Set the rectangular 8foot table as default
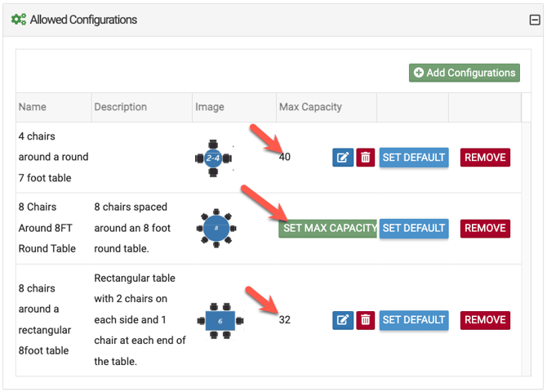The image size is (547, 392). pyautogui.click(x=414, y=320)
